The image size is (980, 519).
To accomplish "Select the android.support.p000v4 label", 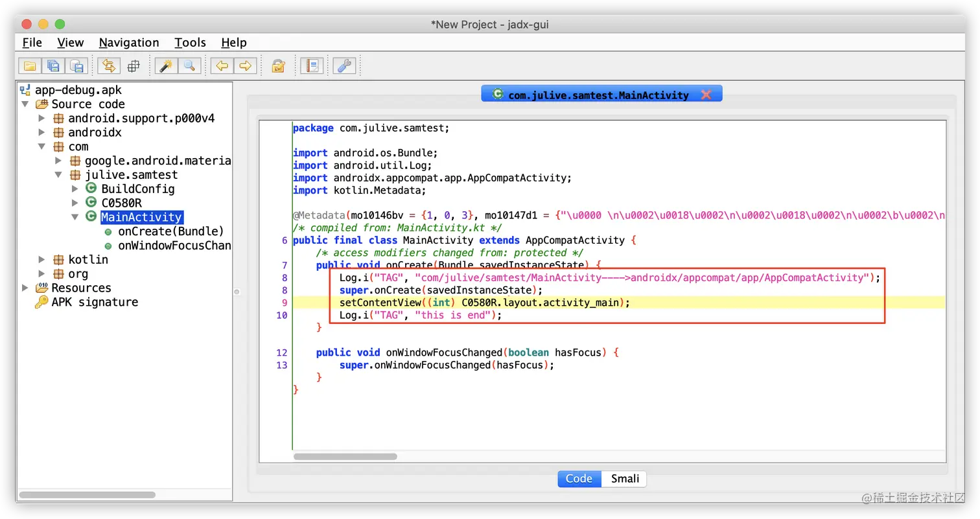I will point(141,118).
